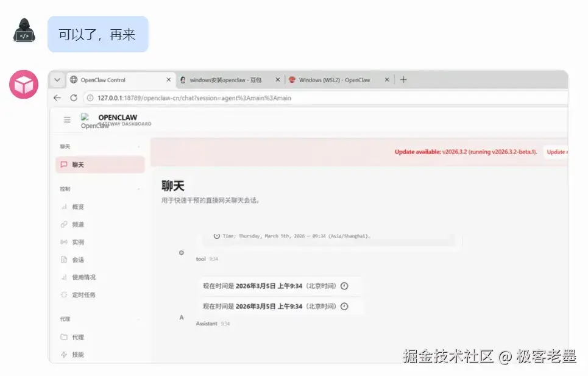Viewport: 588px width, 376px height.
Task: Click the 代理 agents folder icon
Action: pyautogui.click(x=65, y=337)
